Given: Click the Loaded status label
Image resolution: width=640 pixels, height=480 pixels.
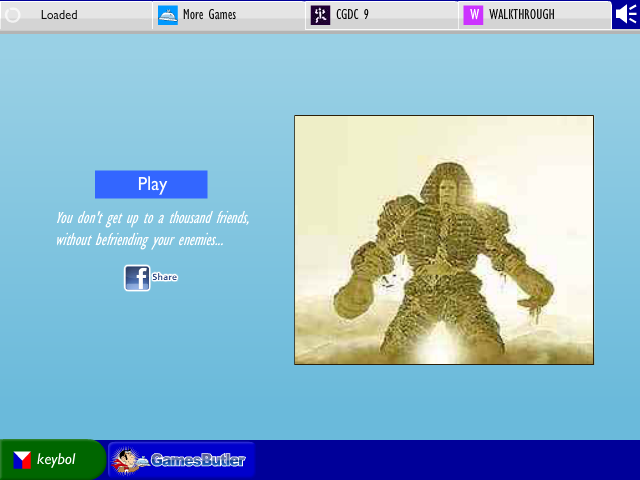Looking at the screenshot, I should tap(59, 15).
